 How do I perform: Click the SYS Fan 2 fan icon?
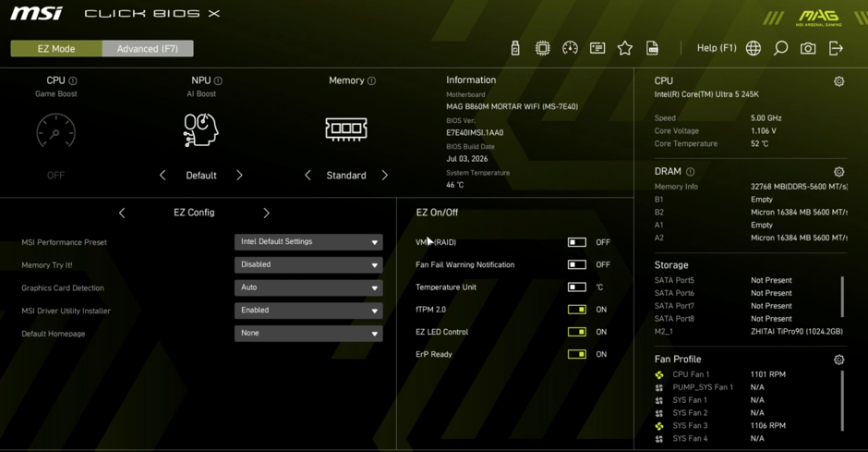coord(659,413)
